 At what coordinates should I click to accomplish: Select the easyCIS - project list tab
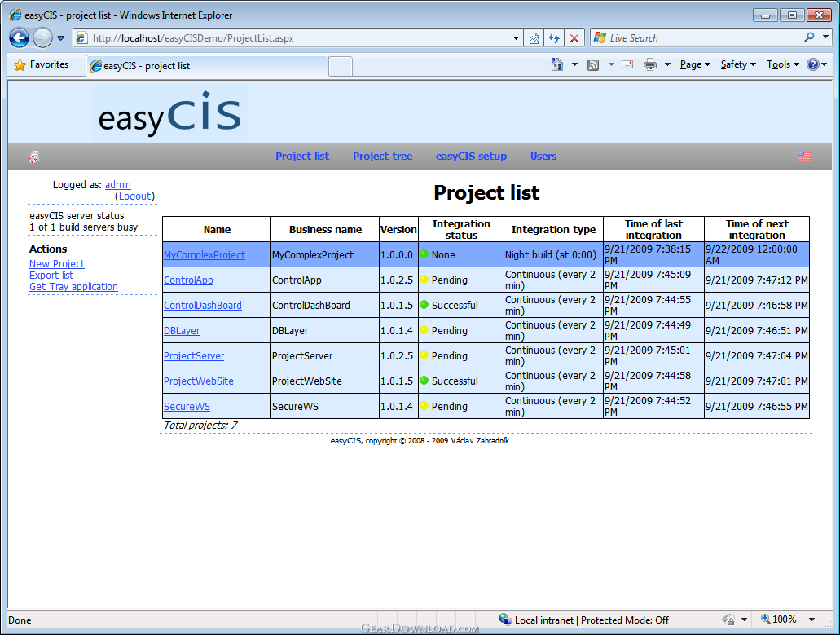click(x=207, y=66)
